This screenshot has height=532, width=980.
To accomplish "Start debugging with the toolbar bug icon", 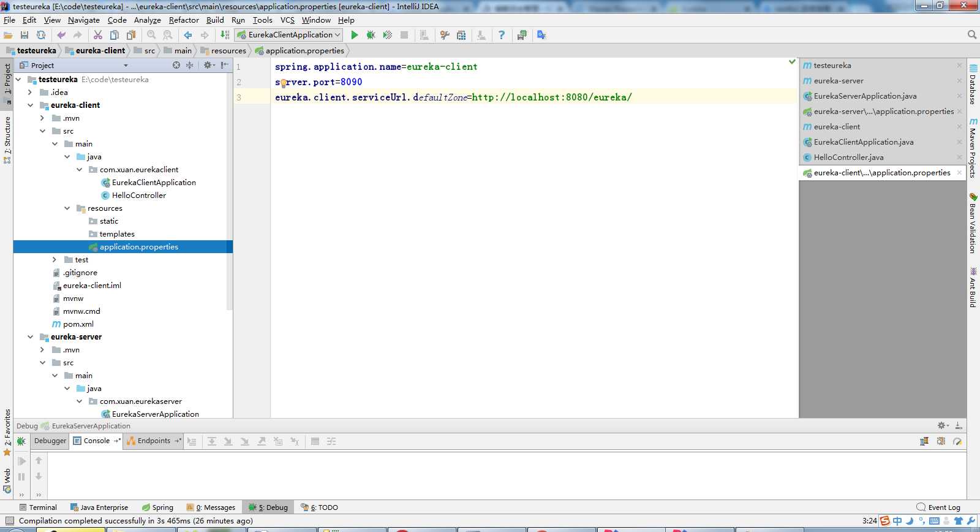I will click(x=371, y=35).
